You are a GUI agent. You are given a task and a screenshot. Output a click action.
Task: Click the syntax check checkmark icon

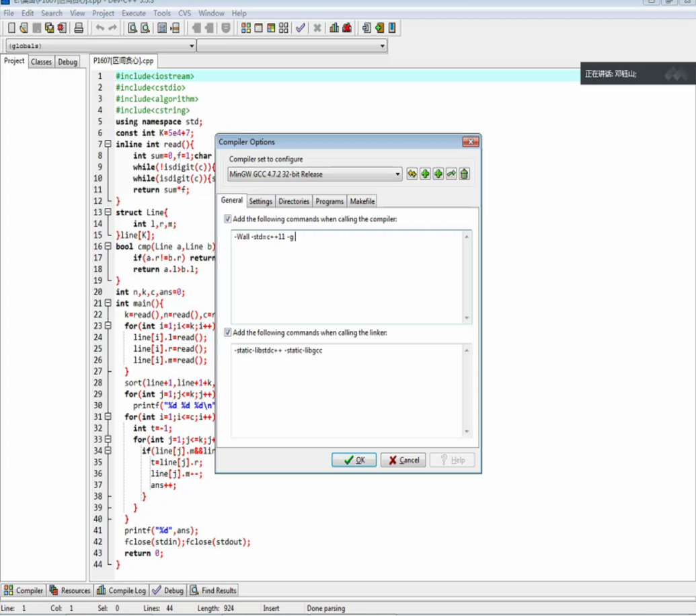click(301, 28)
